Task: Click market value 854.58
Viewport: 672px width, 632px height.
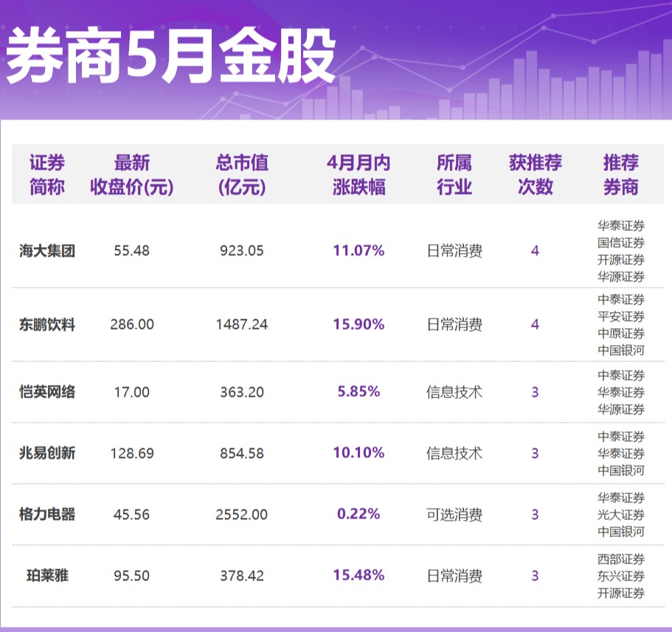Action: click(x=242, y=453)
